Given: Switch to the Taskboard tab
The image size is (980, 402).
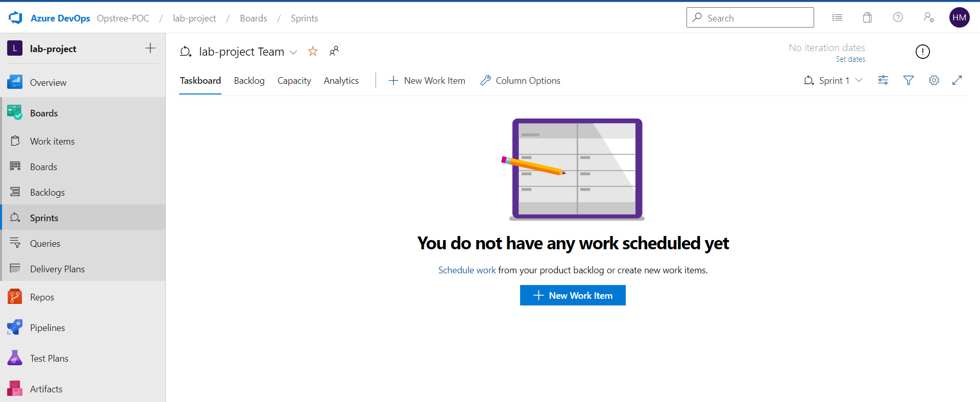Looking at the screenshot, I should (x=200, y=81).
